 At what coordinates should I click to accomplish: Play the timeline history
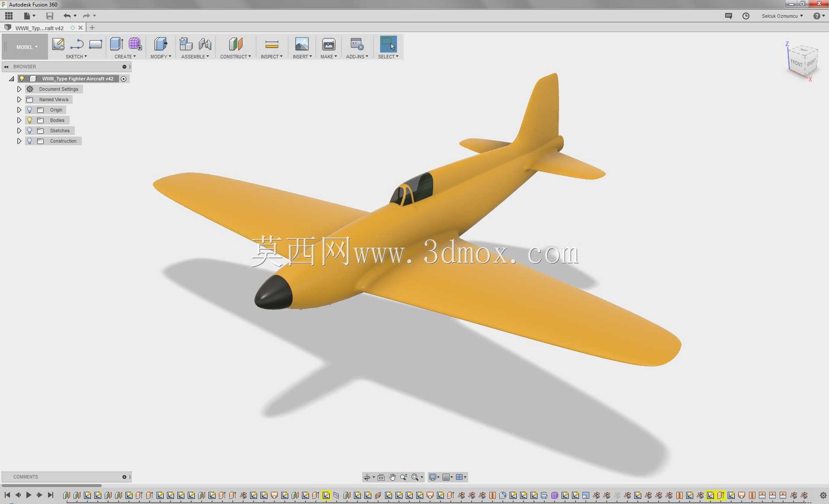coord(29,495)
